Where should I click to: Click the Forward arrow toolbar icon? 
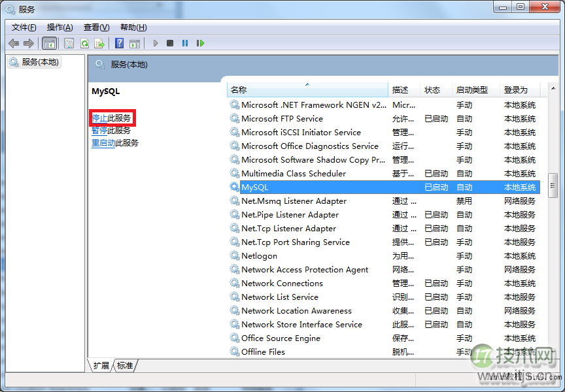pos(29,44)
